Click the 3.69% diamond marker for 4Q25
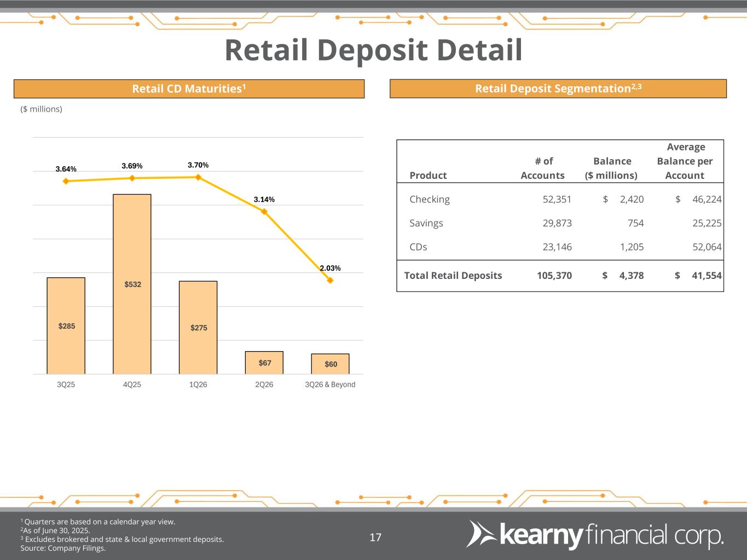 [x=132, y=178]
